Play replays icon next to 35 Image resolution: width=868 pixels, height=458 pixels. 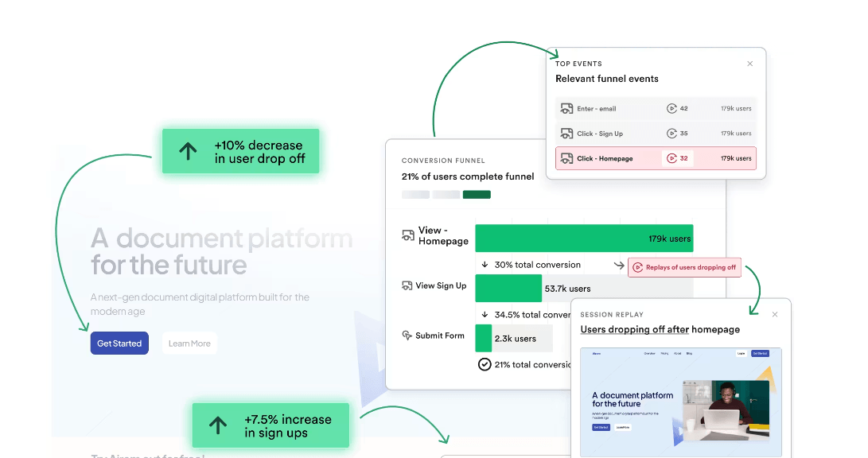[671, 134]
